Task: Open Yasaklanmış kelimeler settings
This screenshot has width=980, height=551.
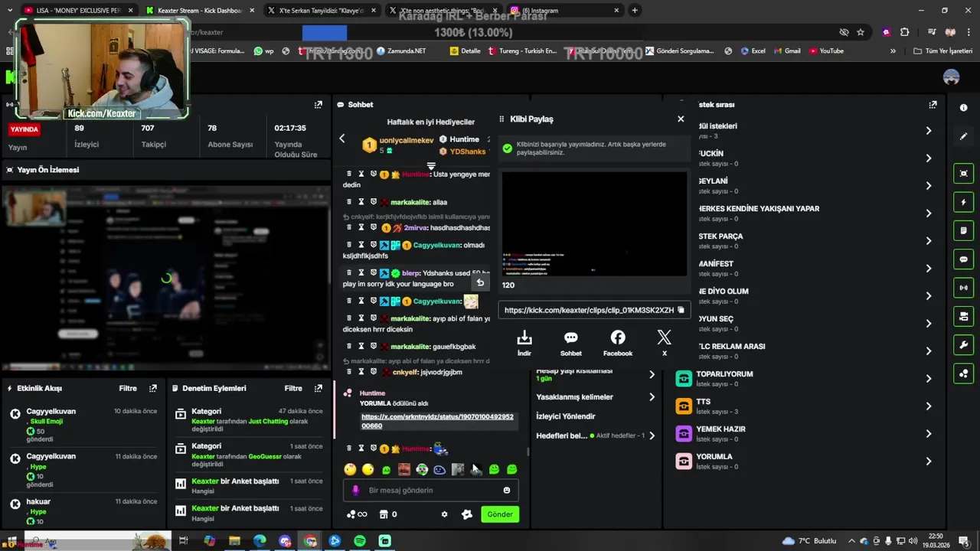Action: coord(596,397)
